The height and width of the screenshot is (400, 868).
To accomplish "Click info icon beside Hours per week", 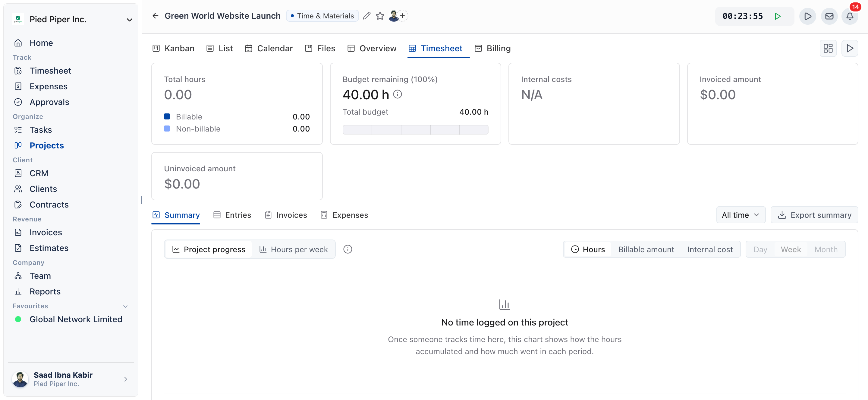I will click(x=348, y=249).
